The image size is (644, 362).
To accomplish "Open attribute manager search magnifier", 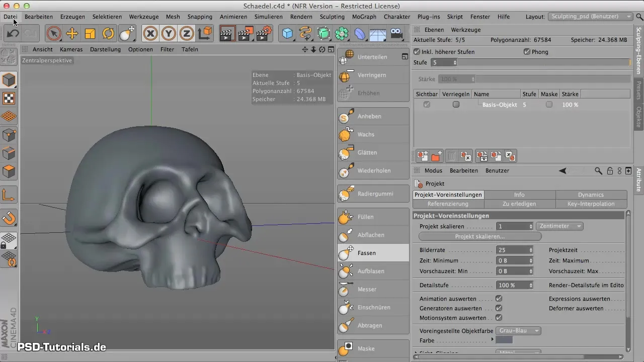I will [598, 171].
